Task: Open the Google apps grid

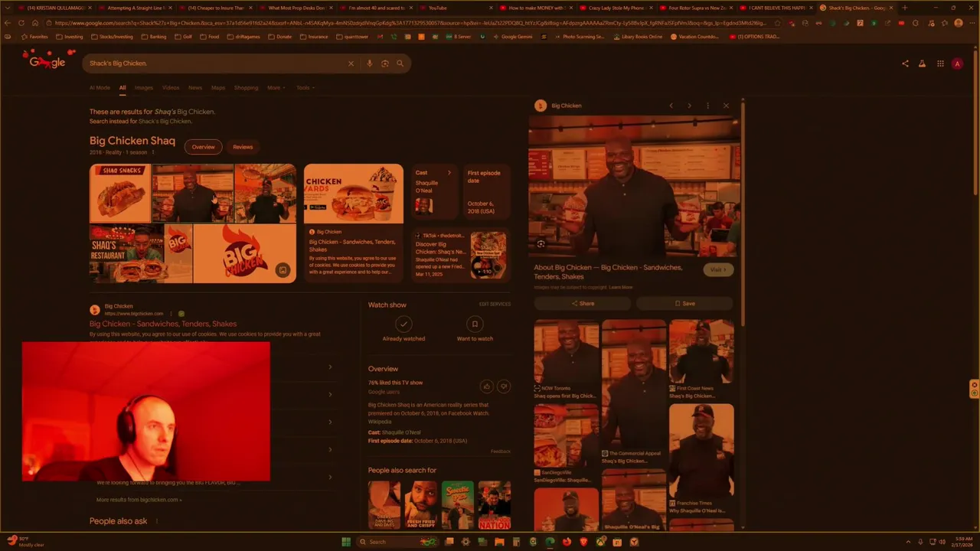Action: click(940, 64)
